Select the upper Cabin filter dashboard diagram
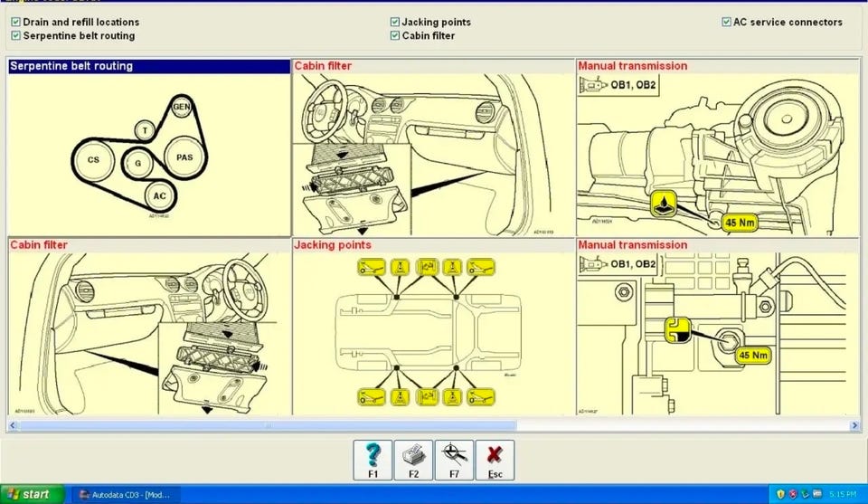 433,147
